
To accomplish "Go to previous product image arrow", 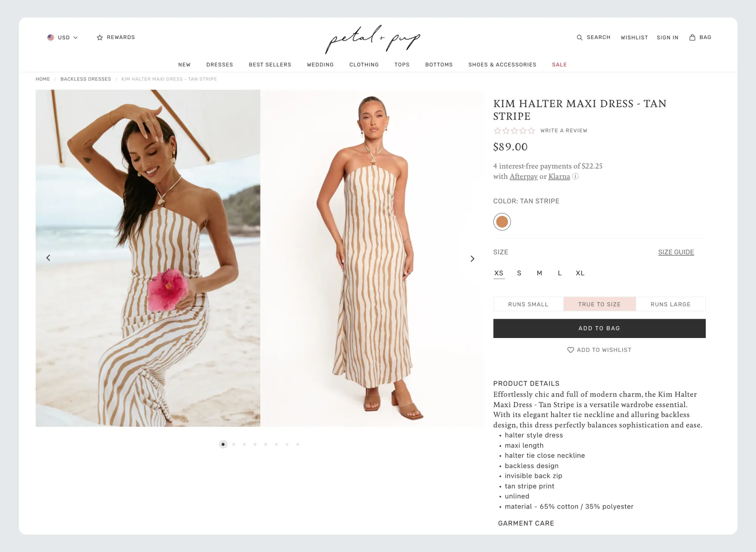I will click(x=48, y=258).
